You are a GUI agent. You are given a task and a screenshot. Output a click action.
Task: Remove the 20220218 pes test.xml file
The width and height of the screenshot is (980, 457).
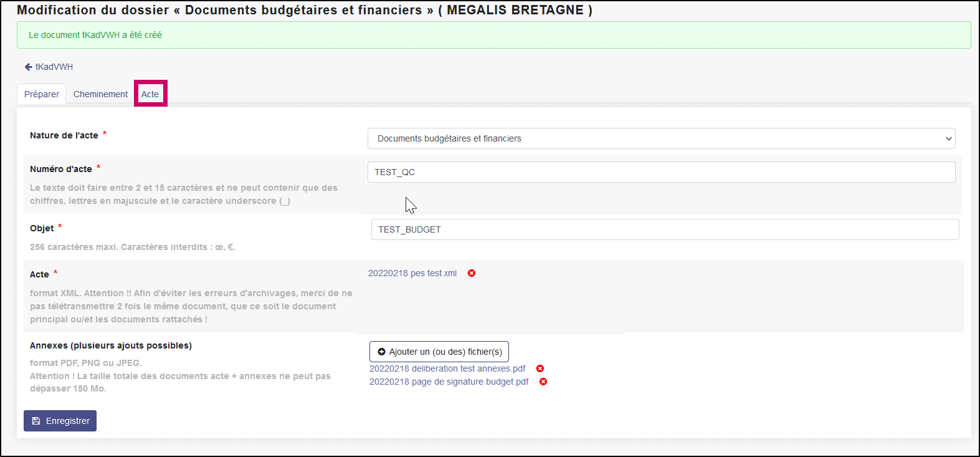(472, 273)
